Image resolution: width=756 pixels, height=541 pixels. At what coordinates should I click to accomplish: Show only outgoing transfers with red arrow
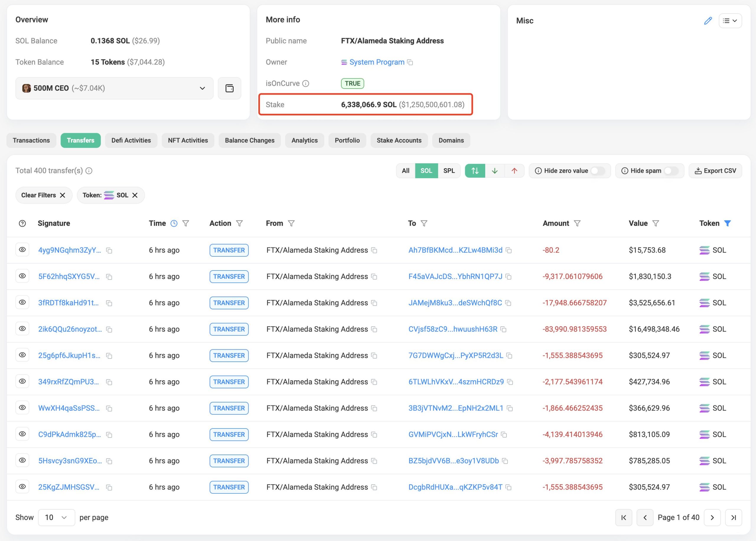(x=514, y=171)
